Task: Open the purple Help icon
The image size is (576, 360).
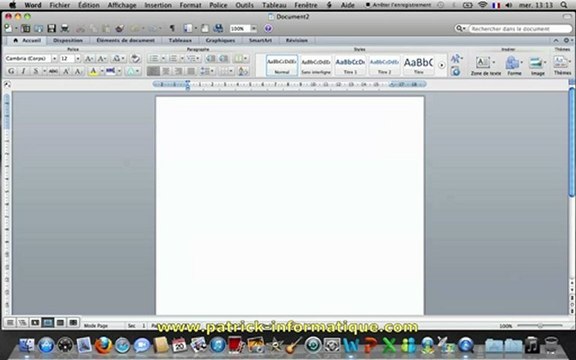Action: [268, 28]
